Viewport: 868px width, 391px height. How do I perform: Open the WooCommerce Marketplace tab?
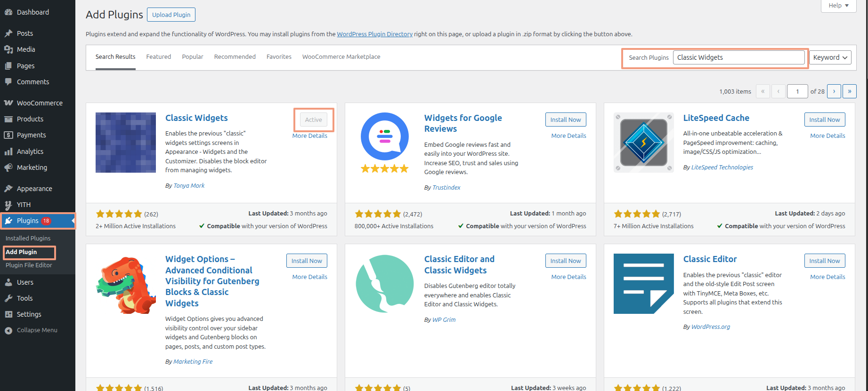[341, 57]
